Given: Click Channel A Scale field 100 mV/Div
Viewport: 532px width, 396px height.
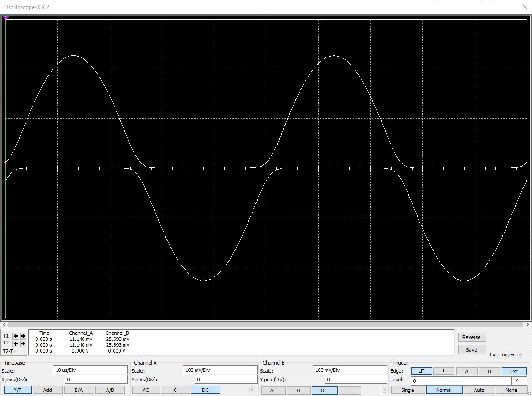Looking at the screenshot, I should click(220, 370).
